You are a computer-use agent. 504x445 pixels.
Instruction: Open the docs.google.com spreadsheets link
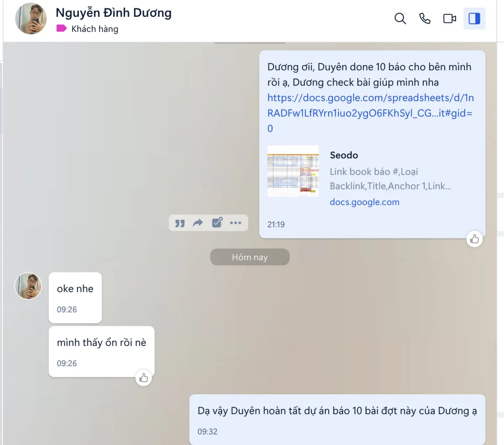tap(370, 113)
